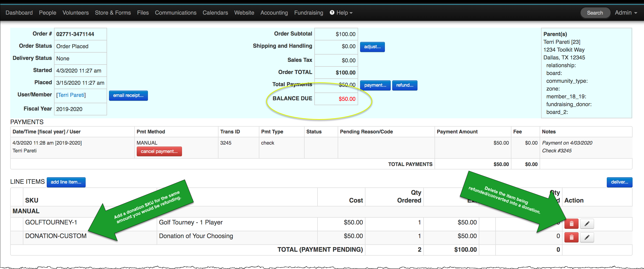Open the Terri Pareti member link
This screenshot has width=644, height=269.
click(71, 95)
